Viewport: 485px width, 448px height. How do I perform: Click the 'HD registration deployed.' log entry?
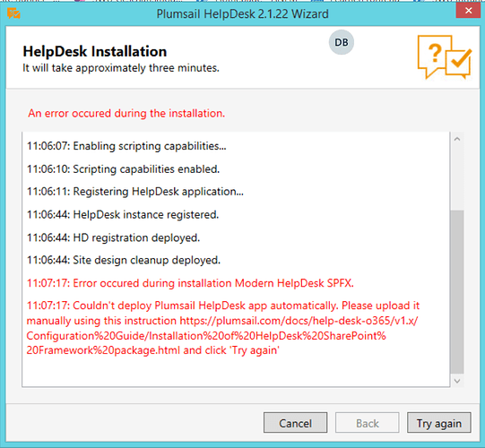pos(114,237)
